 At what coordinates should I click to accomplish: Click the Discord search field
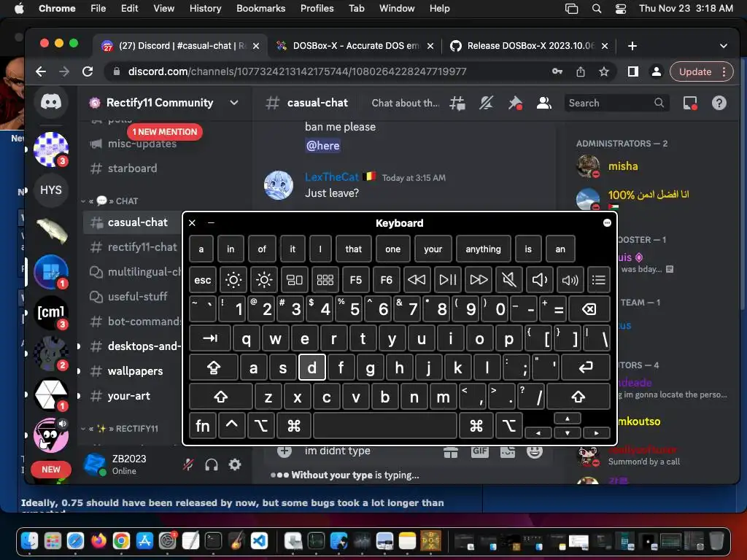(616, 103)
